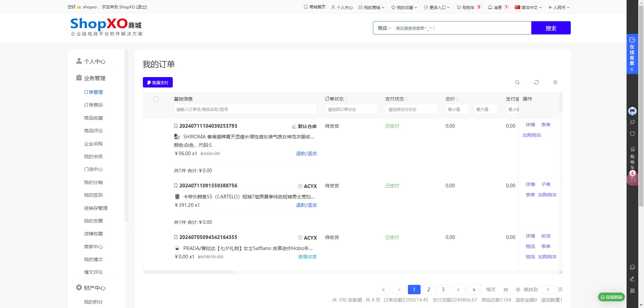Click the ShopXO商城 logo

click(106, 27)
